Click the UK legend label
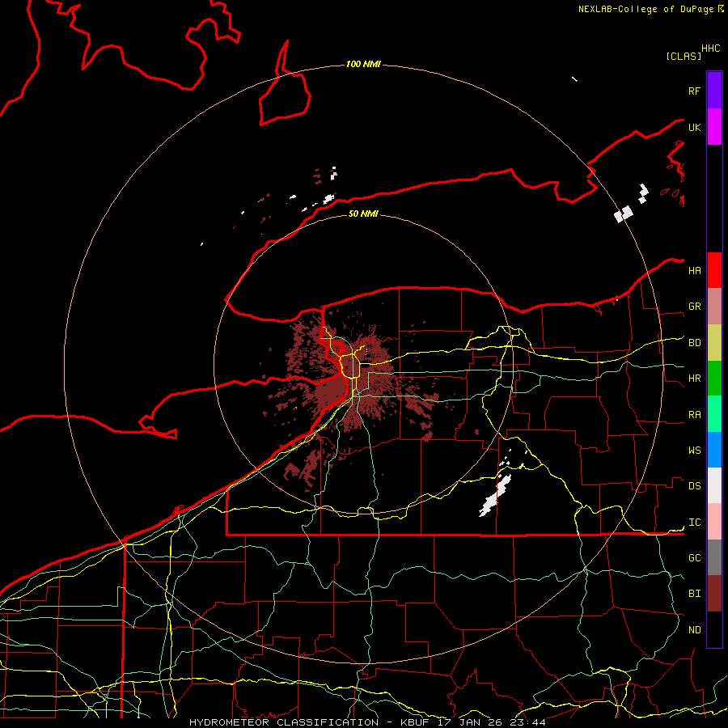The height and width of the screenshot is (728, 728). click(x=695, y=127)
